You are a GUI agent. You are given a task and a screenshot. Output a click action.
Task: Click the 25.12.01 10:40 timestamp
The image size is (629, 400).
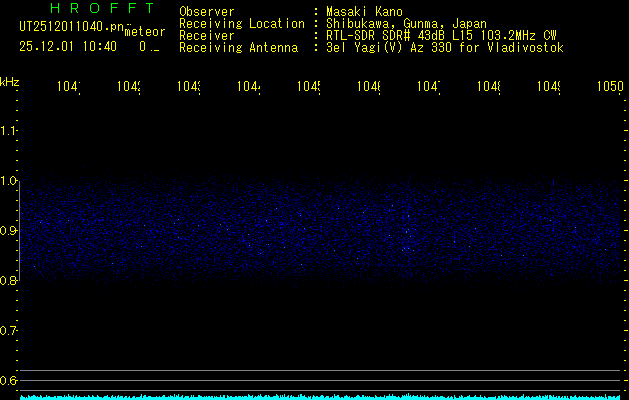(68, 46)
